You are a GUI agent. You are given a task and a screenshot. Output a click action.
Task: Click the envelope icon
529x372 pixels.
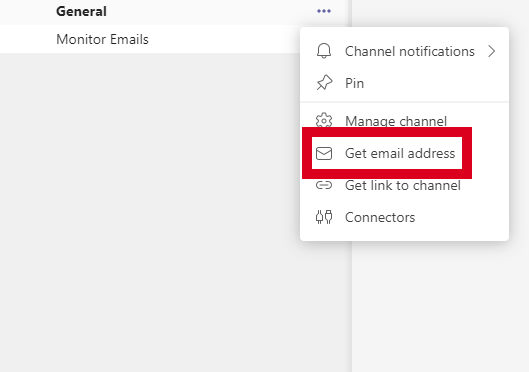(x=324, y=153)
